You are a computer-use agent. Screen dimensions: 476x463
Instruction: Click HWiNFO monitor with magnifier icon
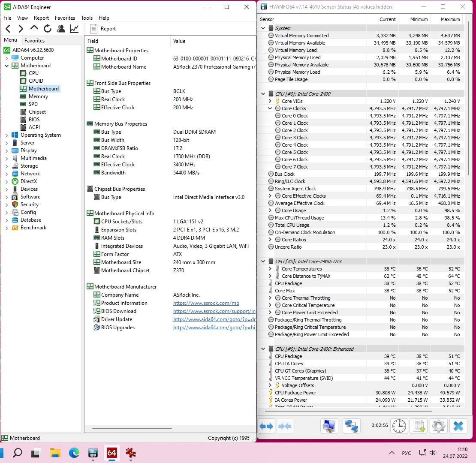329,426
